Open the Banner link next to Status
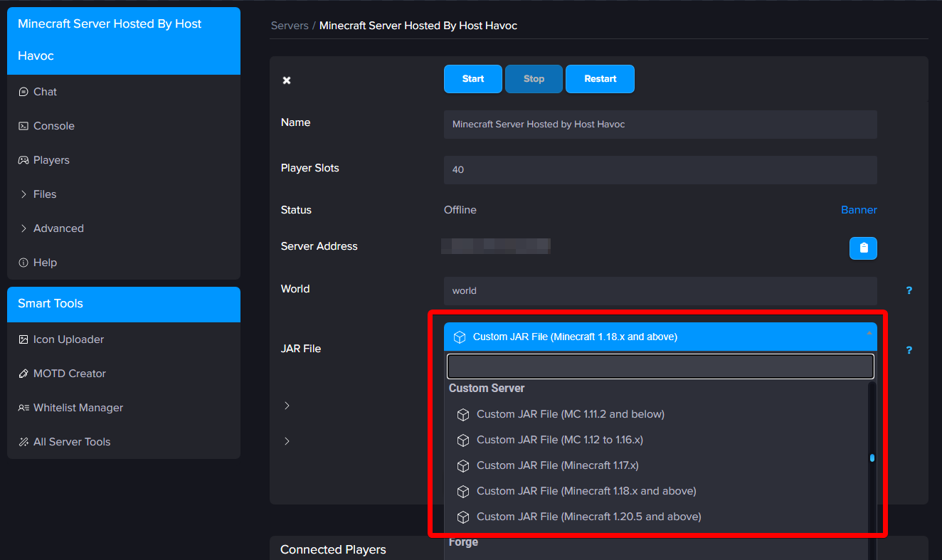This screenshot has height=560, width=942. pyautogui.click(x=859, y=210)
